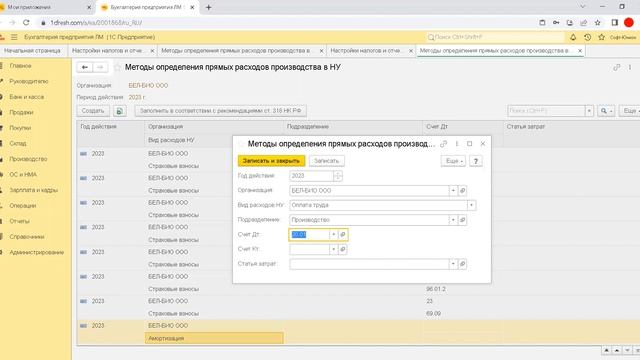Screen dimensions: 640x360
Task: Switch to second Настройки налогов tab
Action: [x=366, y=51]
